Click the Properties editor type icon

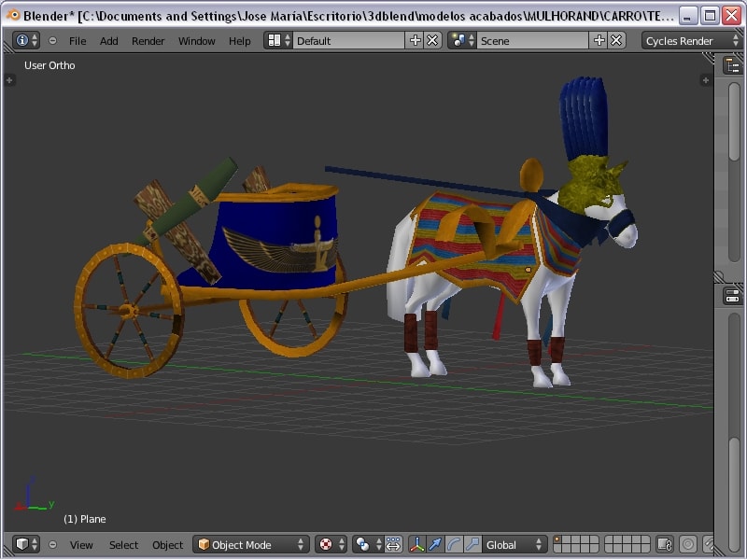[733, 296]
